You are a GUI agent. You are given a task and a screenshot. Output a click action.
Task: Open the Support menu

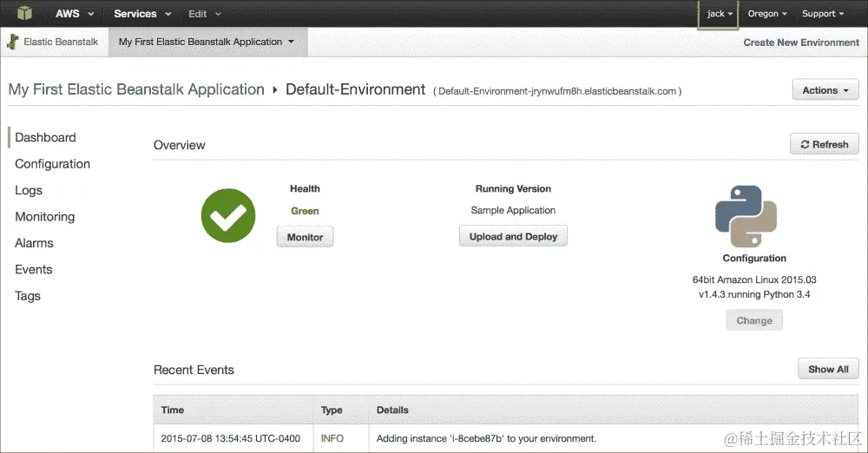(x=823, y=13)
